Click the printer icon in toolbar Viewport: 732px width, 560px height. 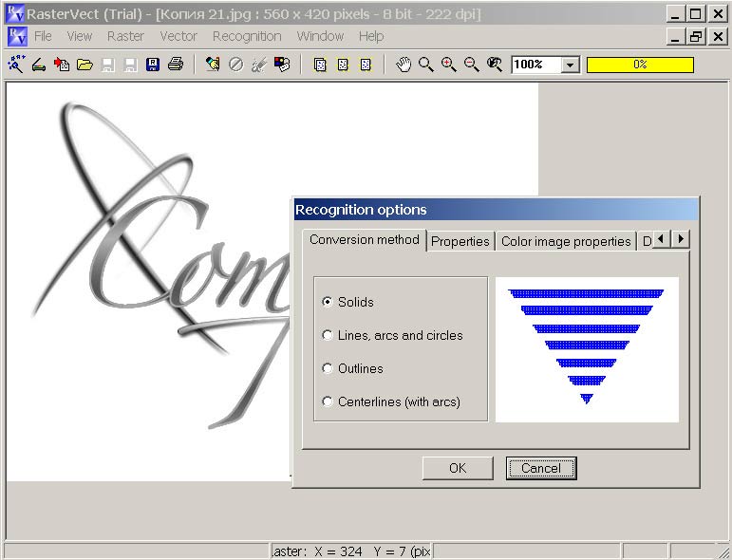tap(176, 65)
